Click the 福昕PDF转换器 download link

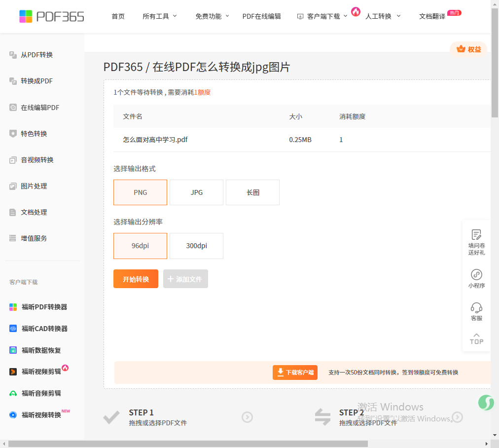[44, 307]
